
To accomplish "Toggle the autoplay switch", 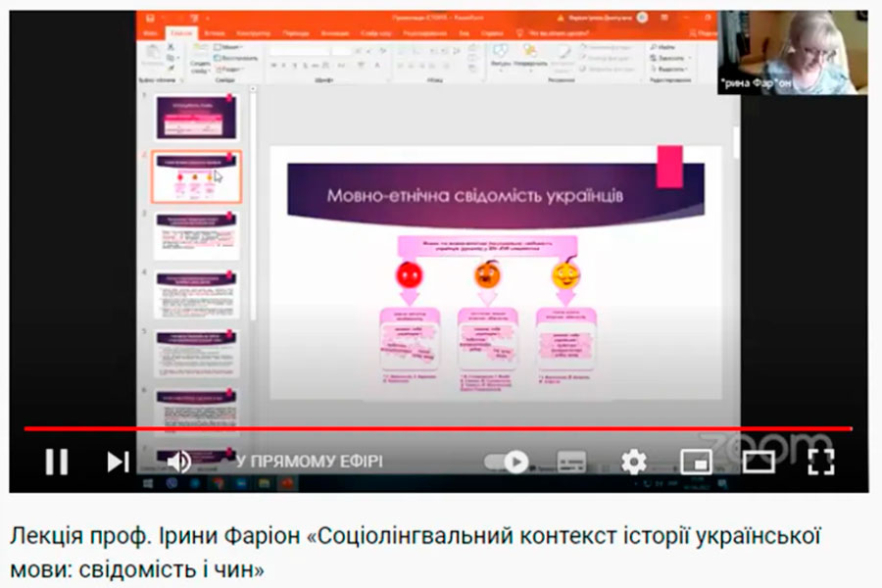I will pyautogui.click(x=507, y=462).
